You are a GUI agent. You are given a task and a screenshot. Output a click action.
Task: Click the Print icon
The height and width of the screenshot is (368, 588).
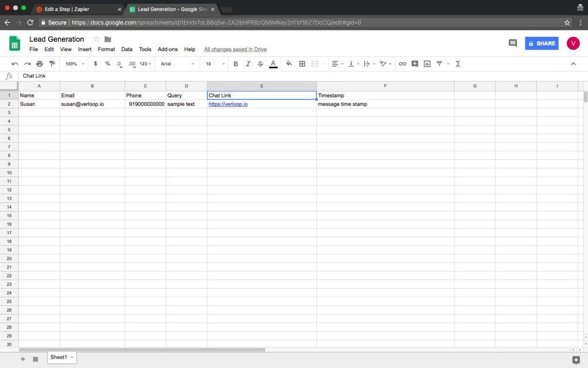pos(40,64)
